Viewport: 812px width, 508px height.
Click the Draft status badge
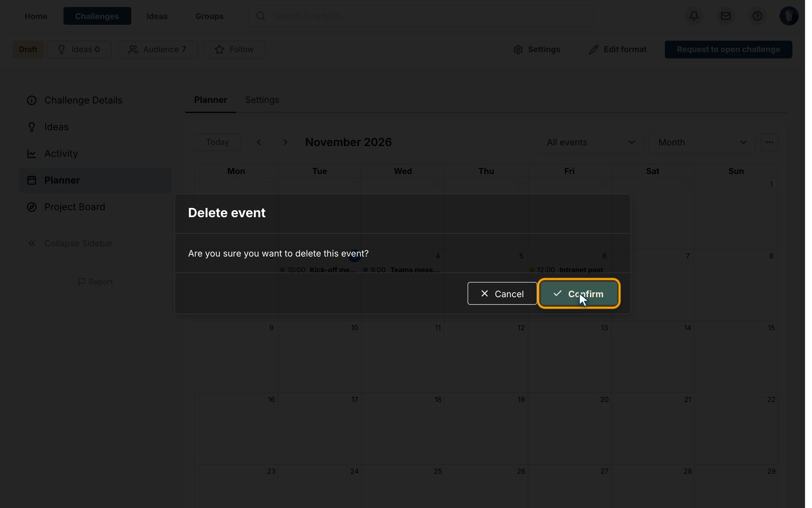click(28, 50)
